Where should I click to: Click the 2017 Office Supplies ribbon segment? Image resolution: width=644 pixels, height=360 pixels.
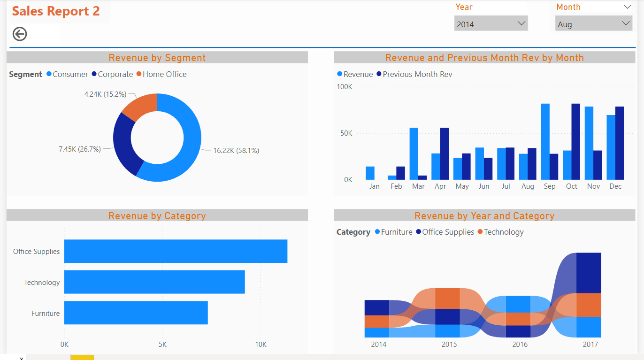point(589,273)
